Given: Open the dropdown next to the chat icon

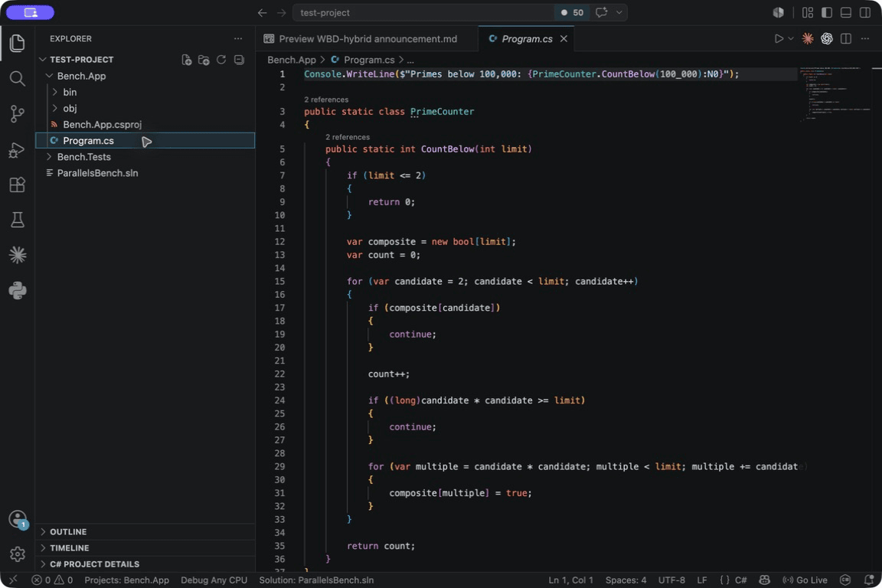Looking at the screenshot, I should pyautogui.click(x=619, y=12).
